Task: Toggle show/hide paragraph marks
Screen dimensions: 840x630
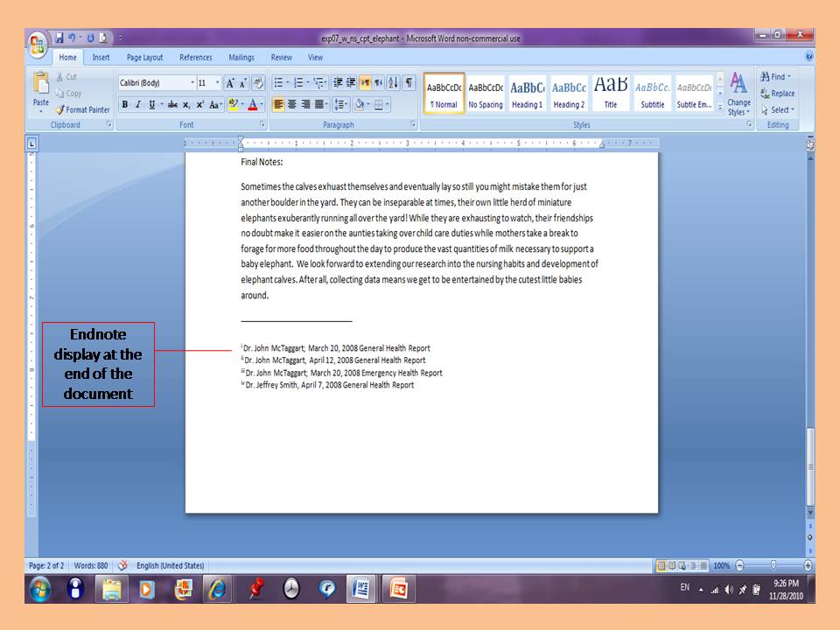Action: (408, 83)
